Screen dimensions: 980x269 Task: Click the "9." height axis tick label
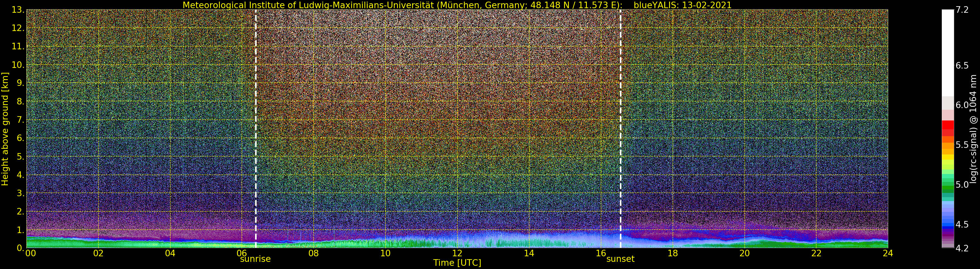coord(20,83)
